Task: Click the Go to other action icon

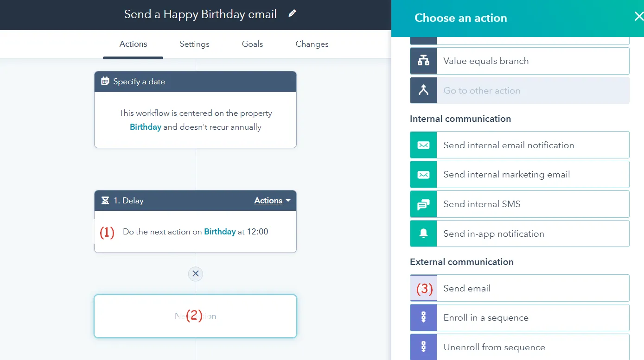Action: (423, 90)
